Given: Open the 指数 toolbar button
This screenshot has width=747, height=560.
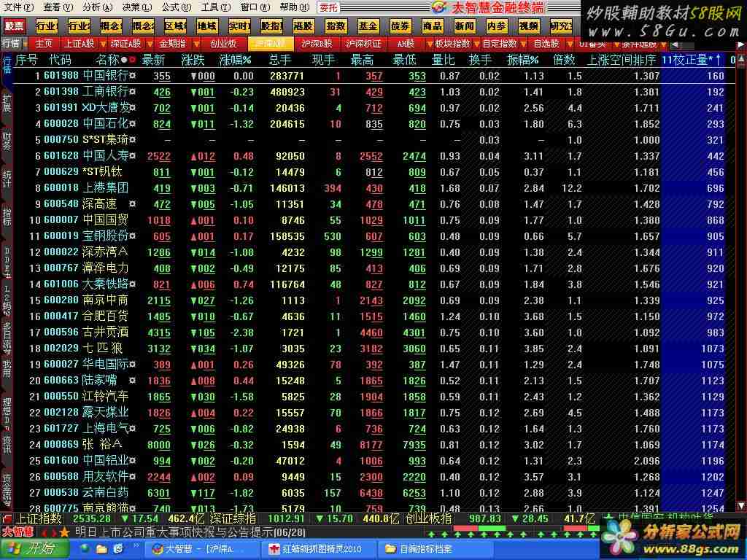Looking at the screenshot, I should 336,26.
